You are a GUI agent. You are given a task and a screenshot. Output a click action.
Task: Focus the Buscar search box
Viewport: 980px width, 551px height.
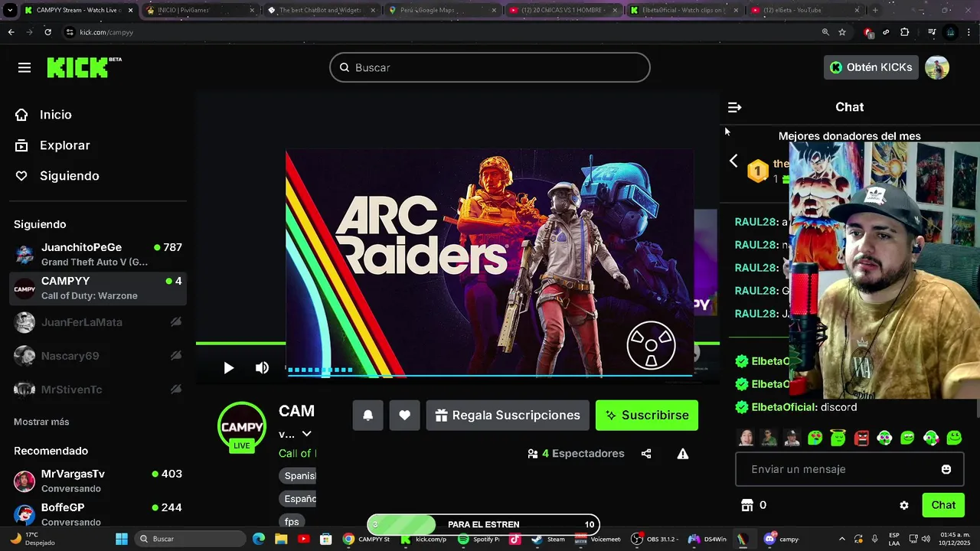pyautogui.click(x=490, y=67)
